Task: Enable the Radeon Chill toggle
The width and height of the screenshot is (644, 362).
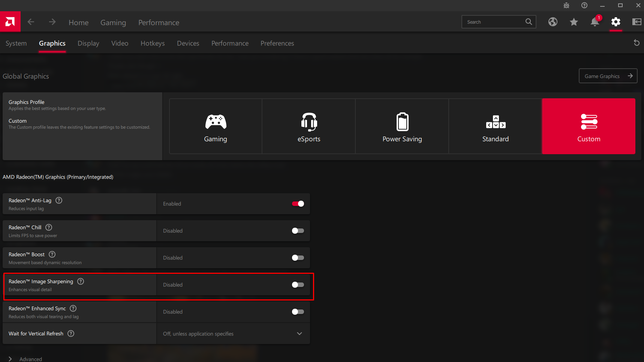Action: coord(298,231)
